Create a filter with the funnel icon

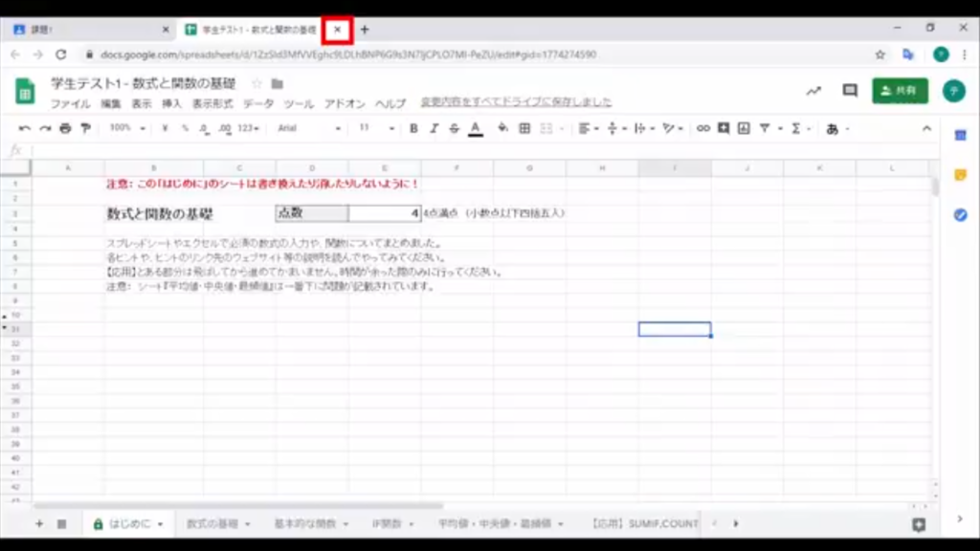tap(765, 128)
